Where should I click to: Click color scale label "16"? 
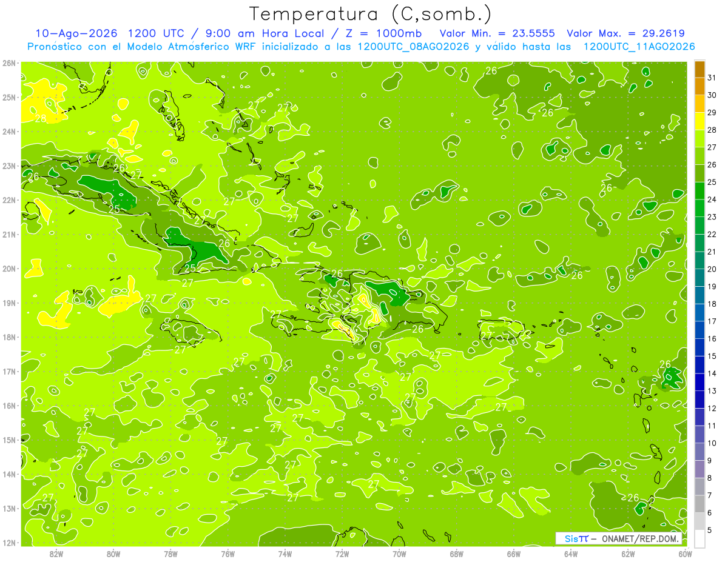[x=712, y=339]
